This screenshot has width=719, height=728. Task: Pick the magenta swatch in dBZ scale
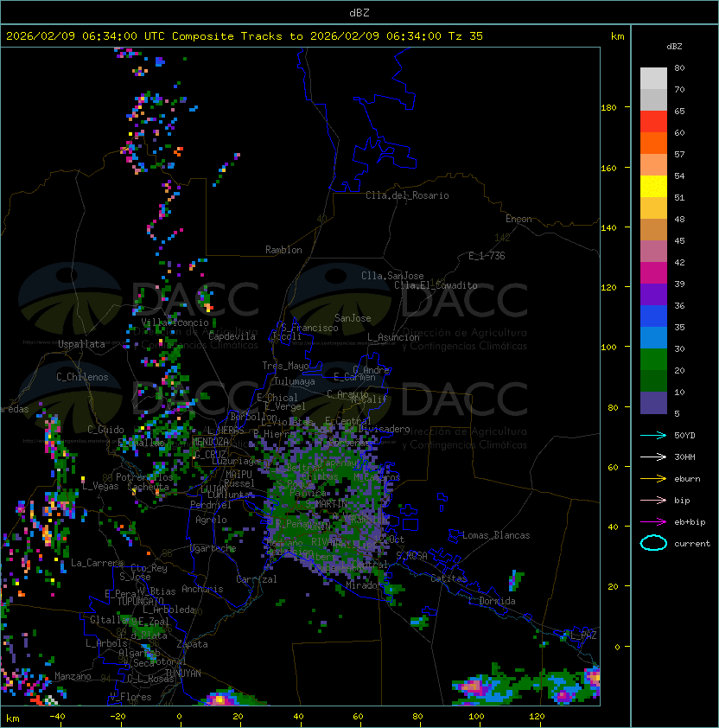653,273
